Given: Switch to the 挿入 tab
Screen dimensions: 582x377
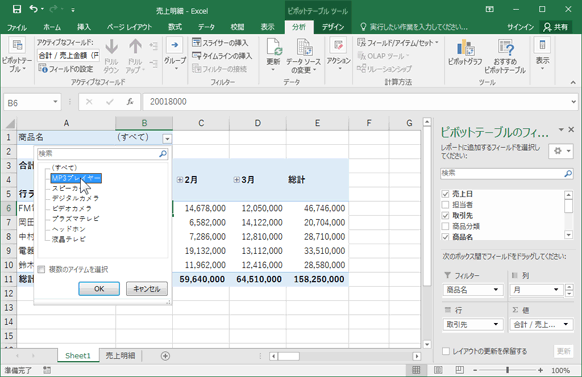Looking at the screenshot, I should coord(84,27).
